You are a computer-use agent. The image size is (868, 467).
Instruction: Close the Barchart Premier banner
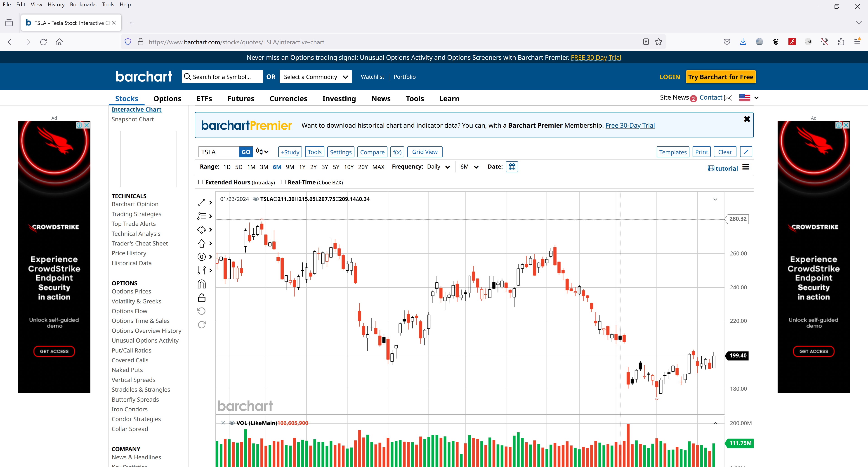(x=747, y=119)
